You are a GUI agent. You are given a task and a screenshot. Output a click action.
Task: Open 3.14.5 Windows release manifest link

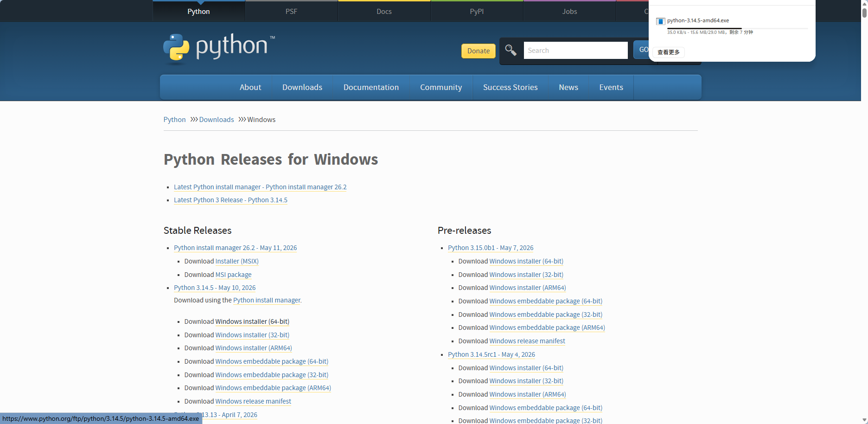(253, 401)
